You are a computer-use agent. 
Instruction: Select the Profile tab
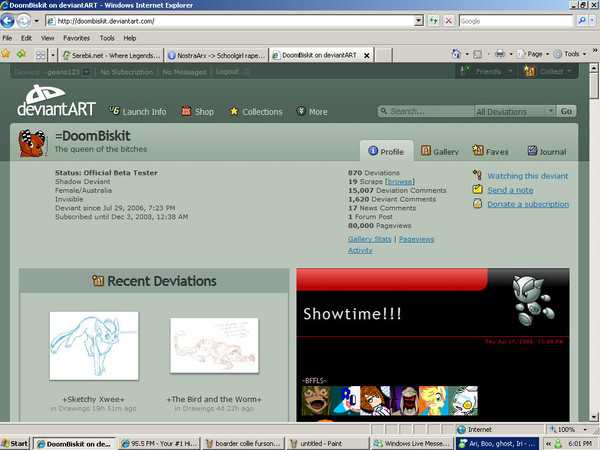(x=386, y=152)
